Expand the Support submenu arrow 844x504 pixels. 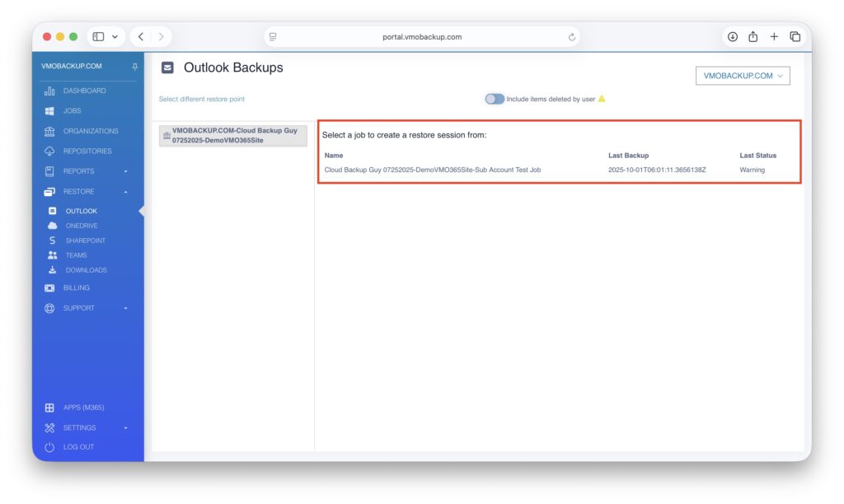pos(126,309)
